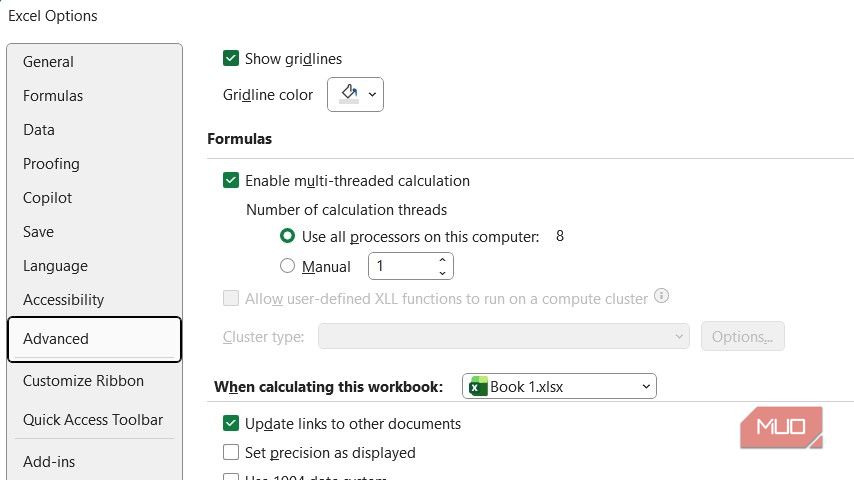854x480 pixels.
Task: Go to the Customize Ribbon category
Action: coord(83,381)
